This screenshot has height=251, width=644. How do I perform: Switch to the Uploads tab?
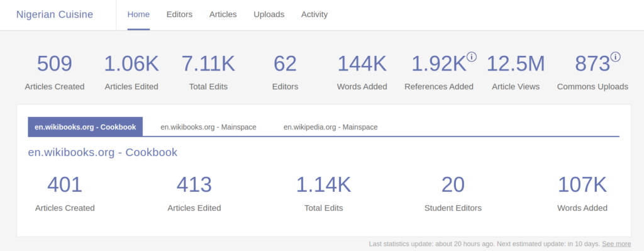[x=269, y=15]
